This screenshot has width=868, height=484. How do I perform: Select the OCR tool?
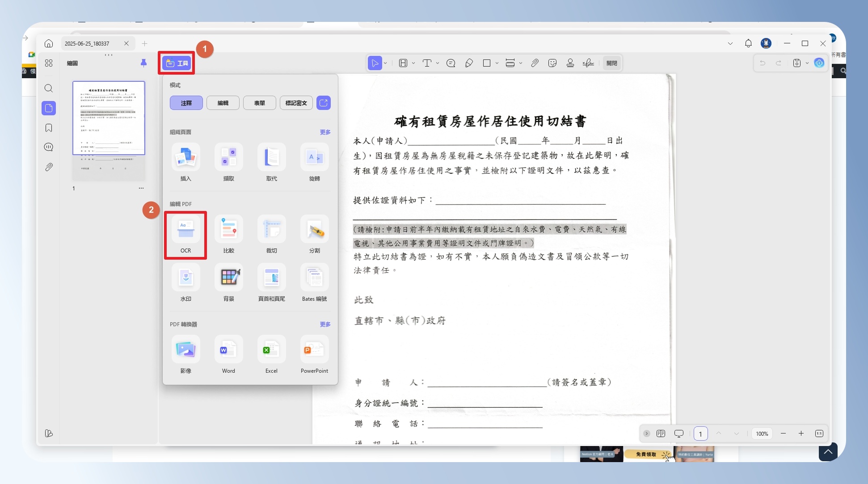185,235
